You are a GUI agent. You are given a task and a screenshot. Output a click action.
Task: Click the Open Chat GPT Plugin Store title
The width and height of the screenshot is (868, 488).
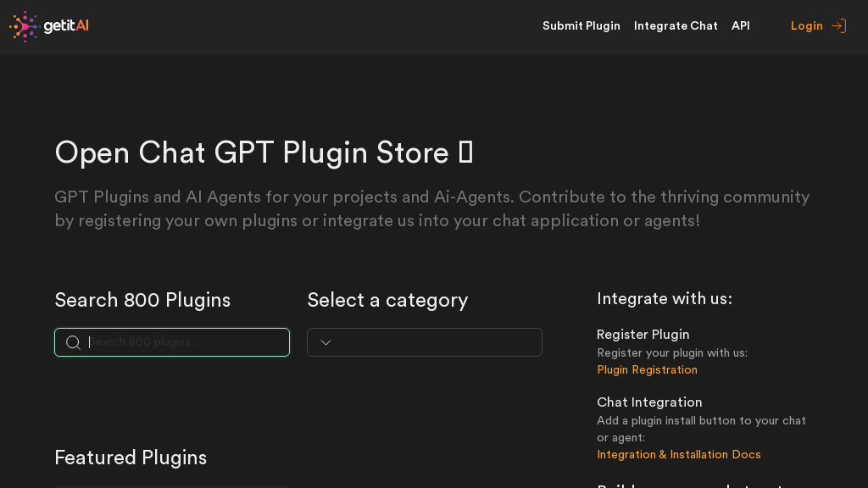[252, 153]
